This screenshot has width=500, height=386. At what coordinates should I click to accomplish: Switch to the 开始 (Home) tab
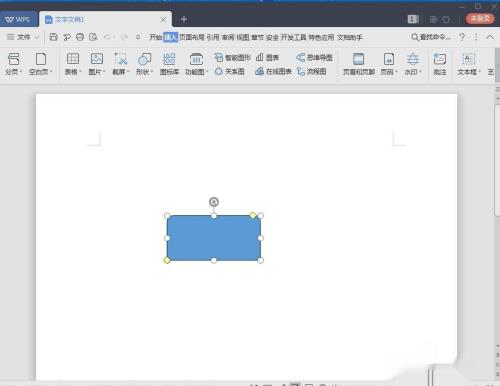(x=155, y=37)
